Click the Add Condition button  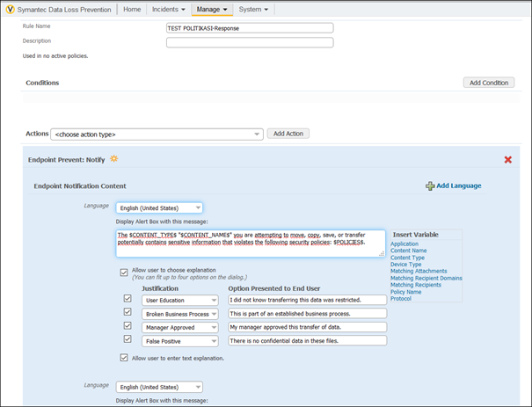click(489, 83)
